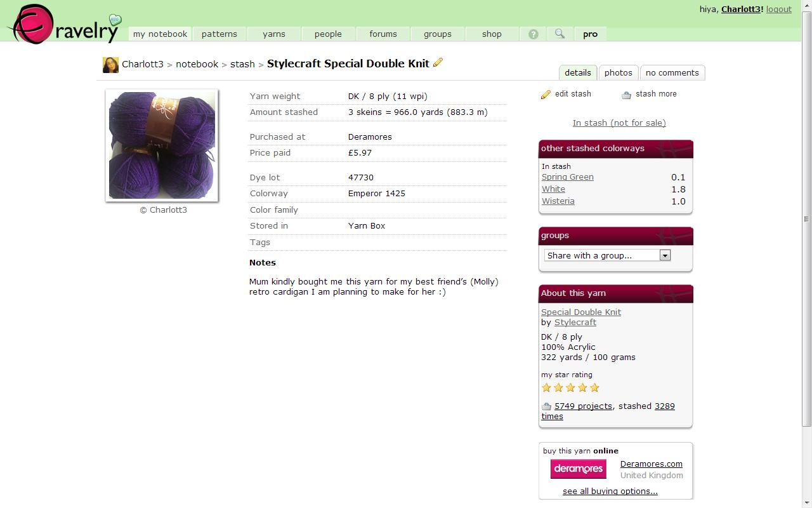Click Charlott3 avatar in breadcrumb

pyautogui.click(x=110, y=65)
